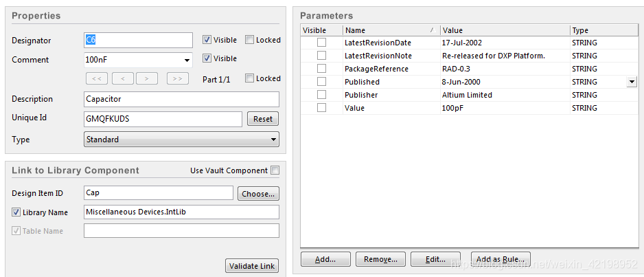The height and width of the screenshot is (277, 644).
Task: Expand the Type dropdown menu
Action: click(x=273, y=140)
